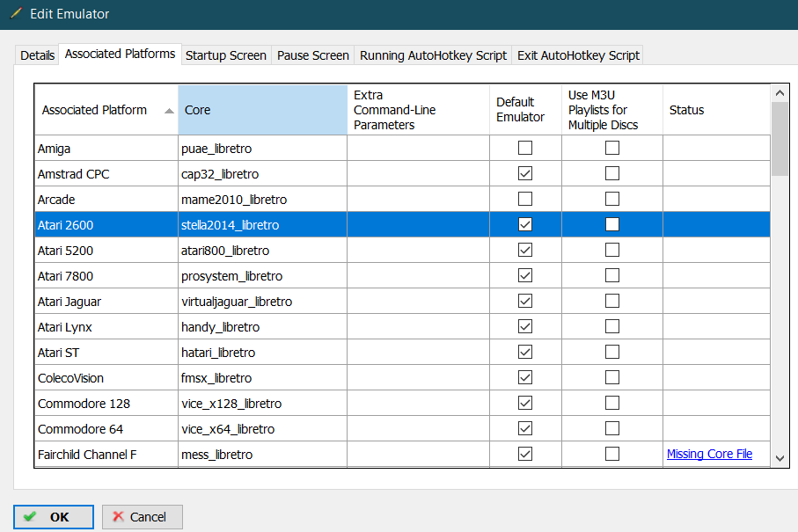798x532 pixels.
Task: Toggle Default Emulator for Atari ST
Action: (525, 352)
